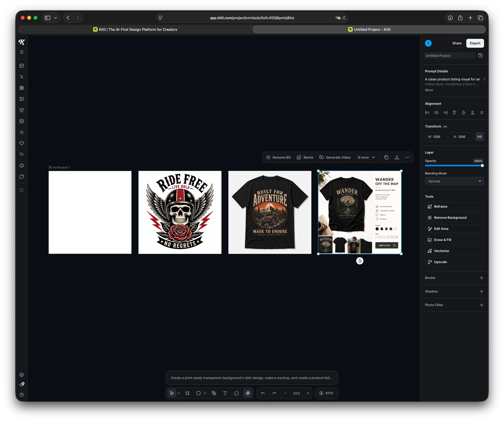Toggle the aspect ratio lock link
Viewport: 504px width, 422px height.
[x=480, y=137]
